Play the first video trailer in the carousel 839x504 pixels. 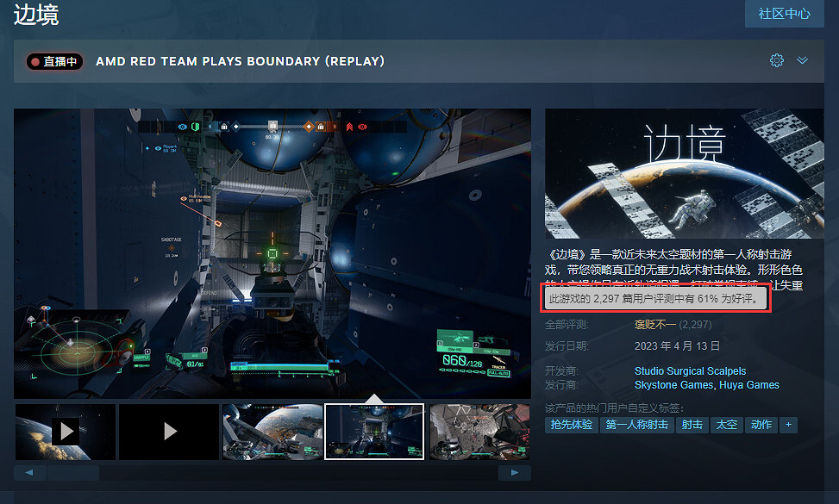pyautogui.click(x=66, y=431)
